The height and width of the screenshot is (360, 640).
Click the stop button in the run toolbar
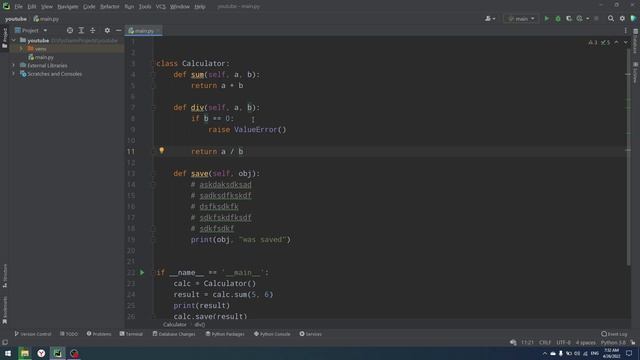coord(596,19)
